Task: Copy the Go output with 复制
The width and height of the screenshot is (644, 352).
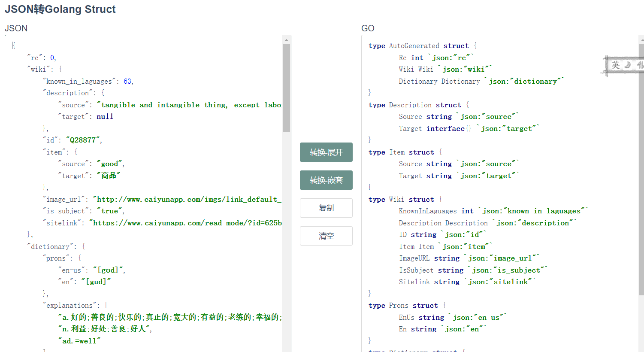Action: pyautogui.click(x=326, y=208)
